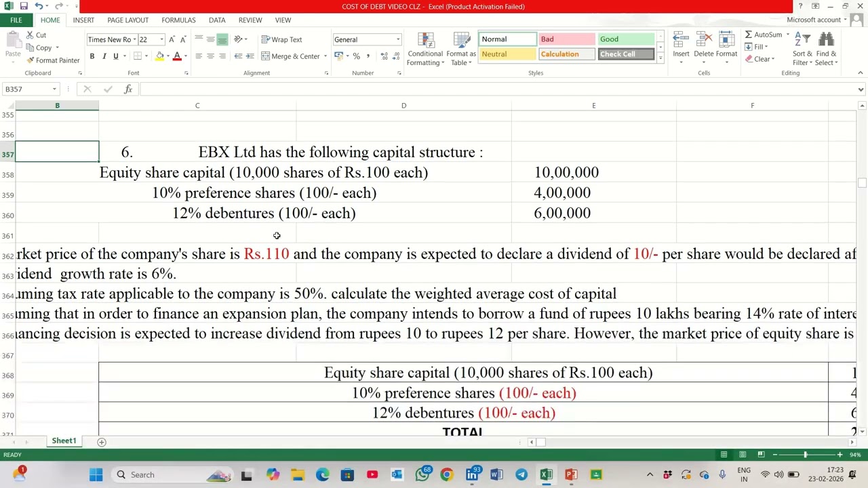Toggle bottom align in alignment group

click(222, 39)
